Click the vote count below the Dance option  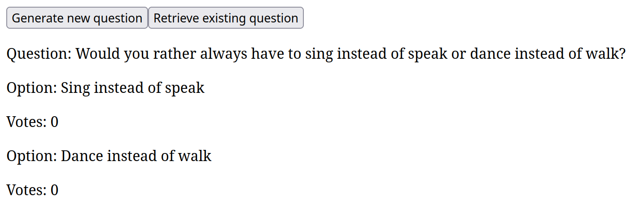32,190
